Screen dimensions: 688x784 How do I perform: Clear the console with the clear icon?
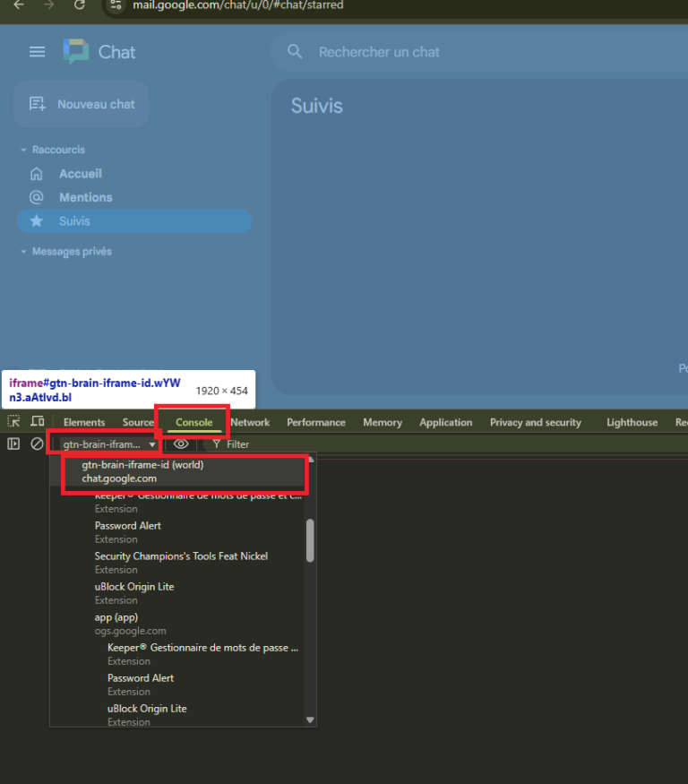click(37, 444)
